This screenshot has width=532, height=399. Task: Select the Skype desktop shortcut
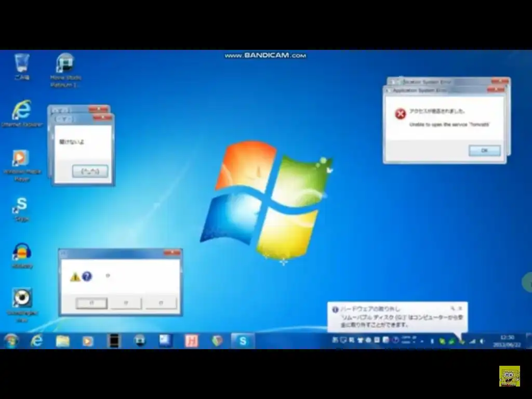click(x=22, y=209)
